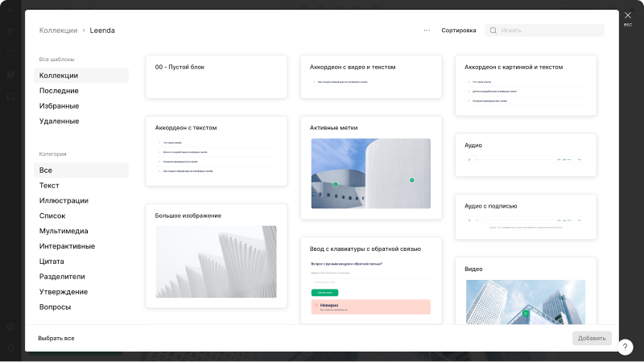Click right green hotspot in Активные метки
Image resolution: width=644 pixels, height=362 pixels.
(x=411, y=180)
